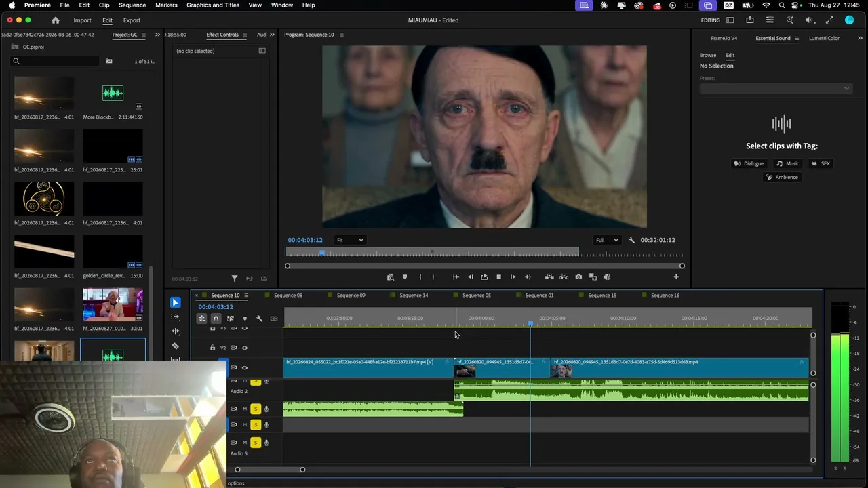868x488 pixels.
Task: Step back one frame
Action: click(x=470, y=277)
